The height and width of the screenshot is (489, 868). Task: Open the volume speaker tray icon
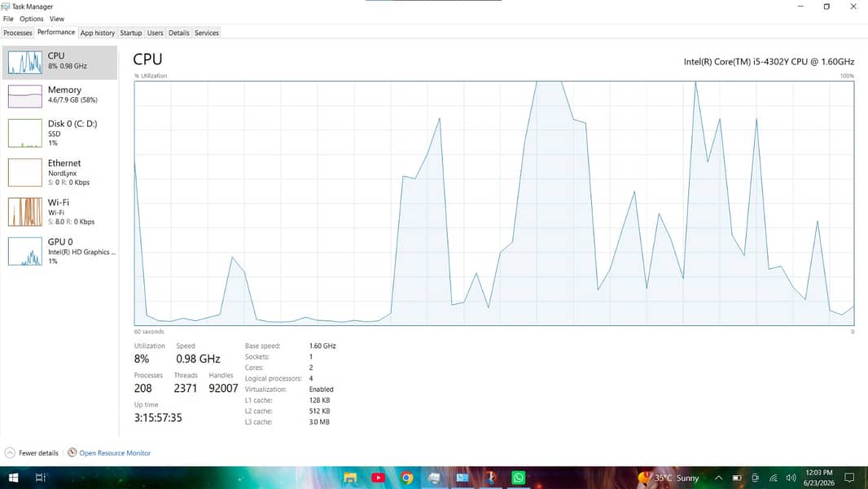[x=791, y=478]
